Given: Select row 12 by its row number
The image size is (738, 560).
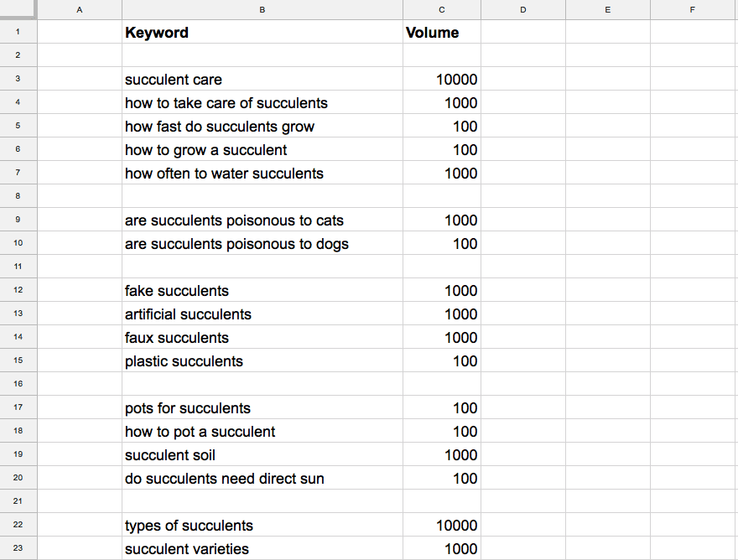Looking at the screenshot, I should tap(17, 290).
